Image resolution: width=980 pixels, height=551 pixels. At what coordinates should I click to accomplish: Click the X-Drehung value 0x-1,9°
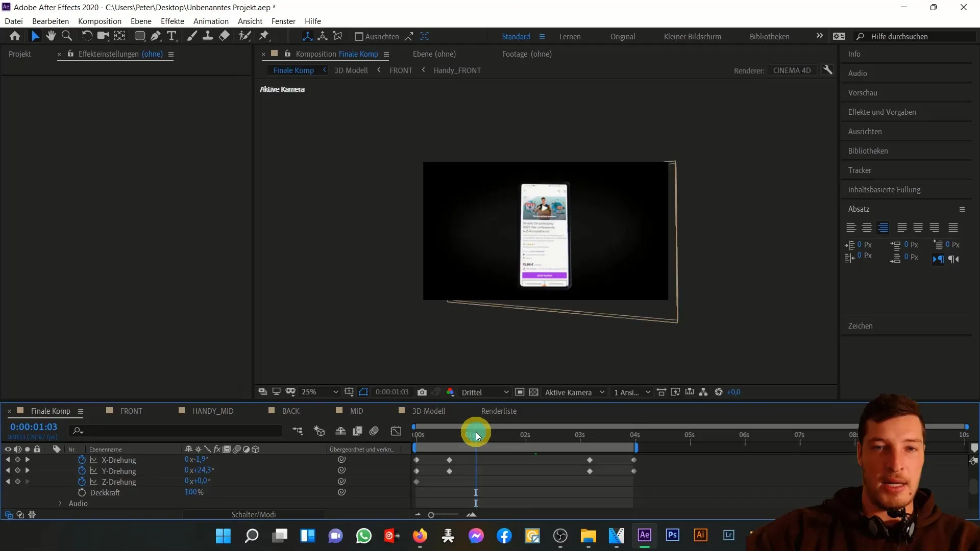[197, 460]
